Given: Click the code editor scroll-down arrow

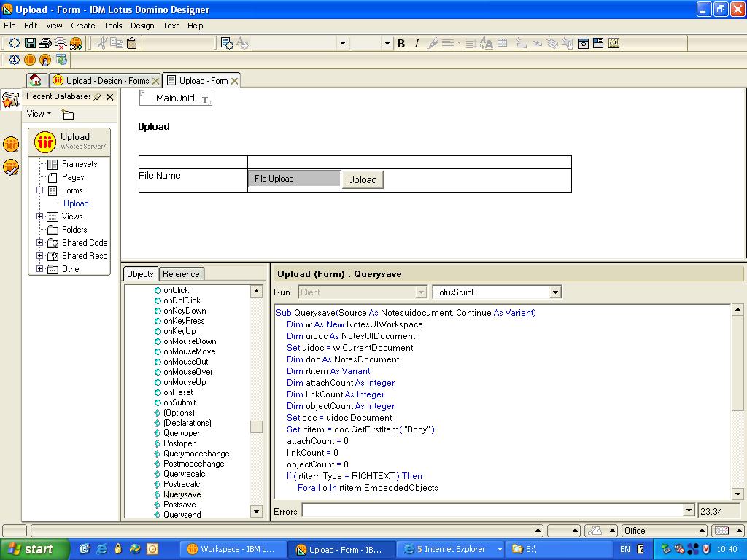Looking at the screenshot, I should 737,494.
